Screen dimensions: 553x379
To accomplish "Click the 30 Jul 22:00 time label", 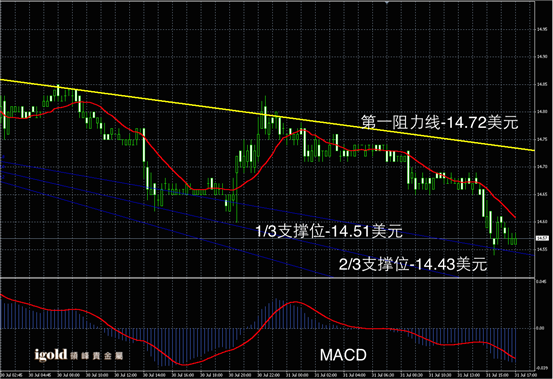I will [x=269, y=375].
